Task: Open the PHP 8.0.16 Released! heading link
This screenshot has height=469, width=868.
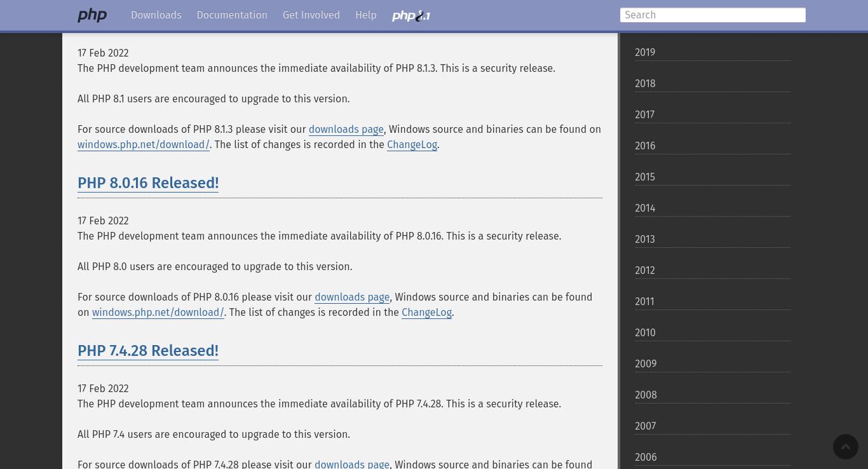Action: [148, 183]
